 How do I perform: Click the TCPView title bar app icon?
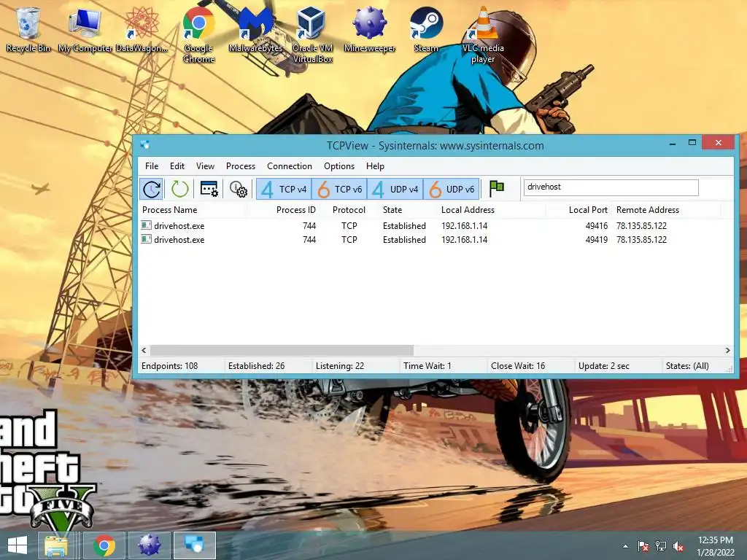145,145
